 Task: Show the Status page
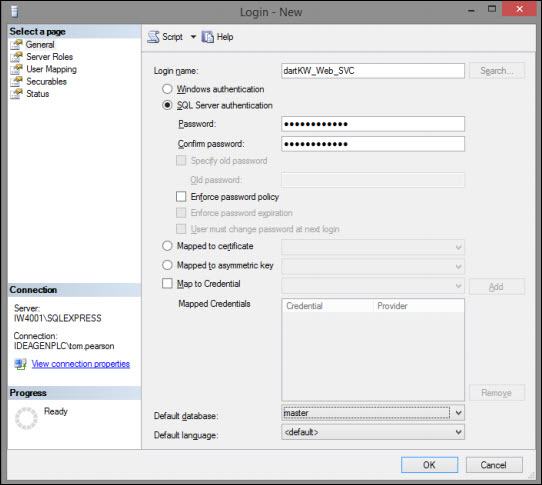coord(38,94)
